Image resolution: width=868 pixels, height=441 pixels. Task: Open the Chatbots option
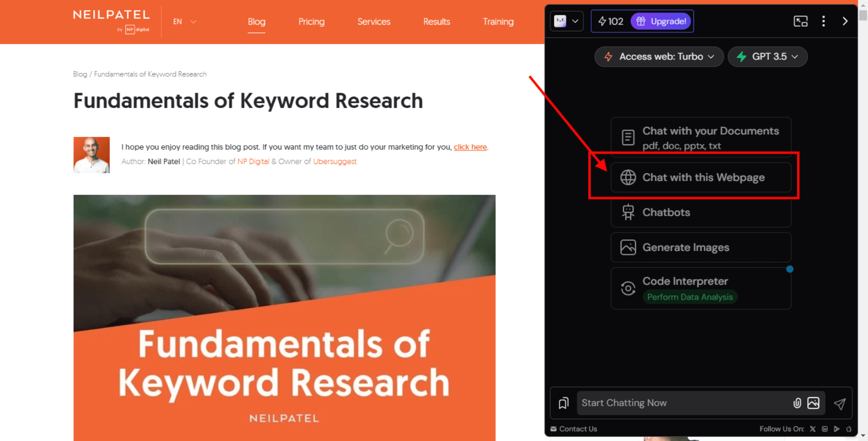[x=701, y=212]
